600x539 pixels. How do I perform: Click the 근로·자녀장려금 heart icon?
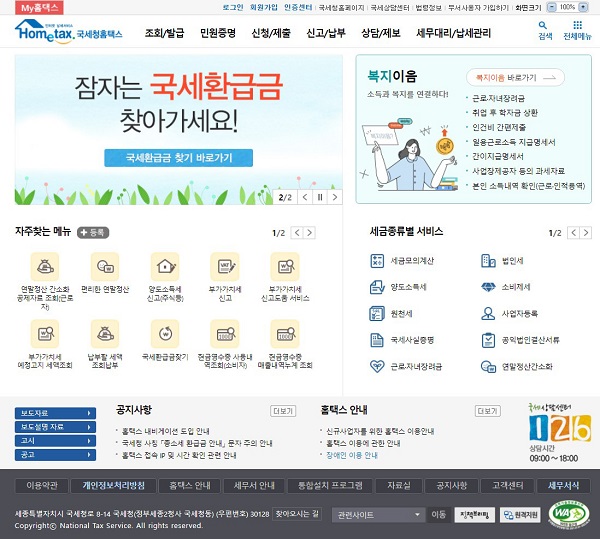[x=377, y=366]
